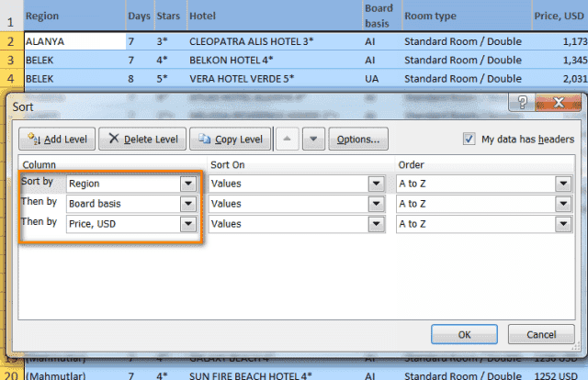
Task: Toggle My data has headers checkbox
Action: click(x=470, y=140)
